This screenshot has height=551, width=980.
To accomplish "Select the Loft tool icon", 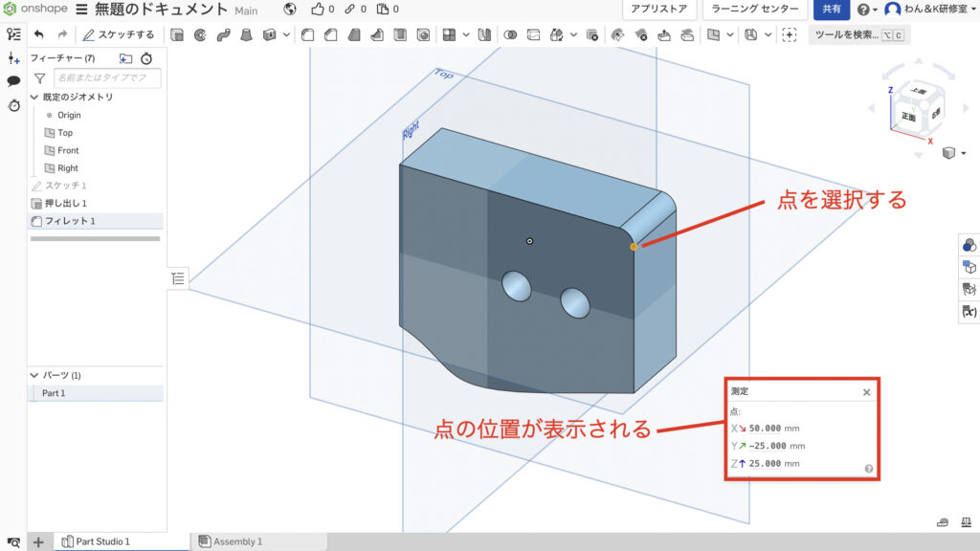I will [x=246, y=35].
